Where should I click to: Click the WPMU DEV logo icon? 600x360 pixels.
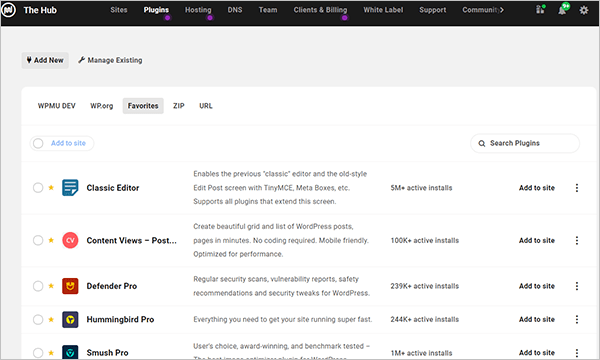click(x=8, y=10)
